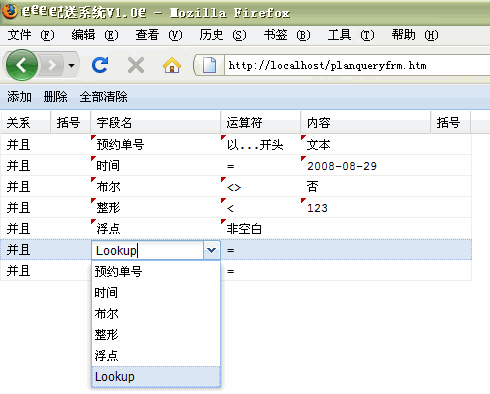
Task: Click the 预约单号 field cell in grid
Action: 156,145
